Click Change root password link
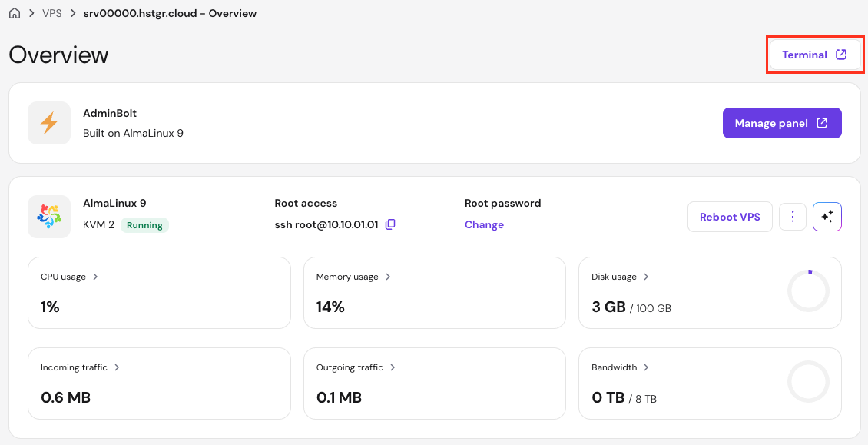 (x=485, y=224)
